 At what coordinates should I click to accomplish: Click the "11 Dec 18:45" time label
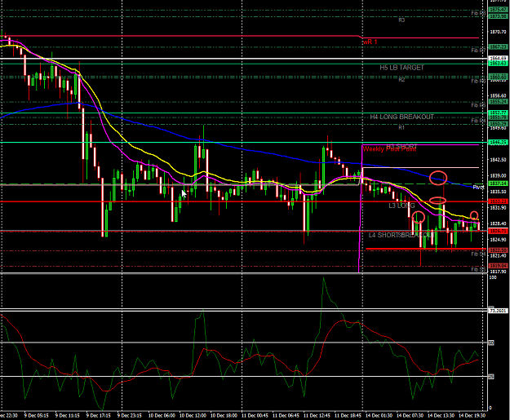pyautogui.click(x=348, y=415)
